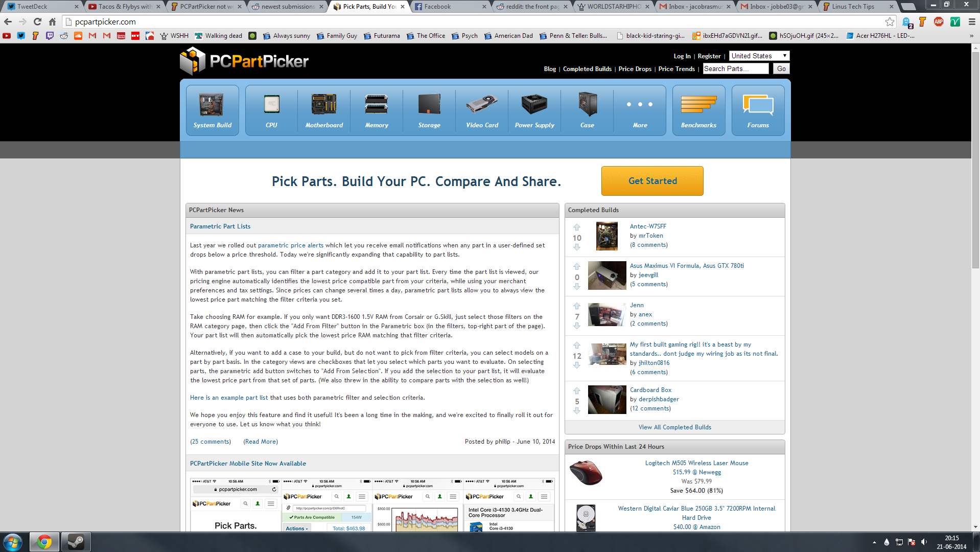Switch to the WORLDSTARHIPHOP tab
Screen dimensions: 980x552
pyautogui.click(x=614, y=7)
